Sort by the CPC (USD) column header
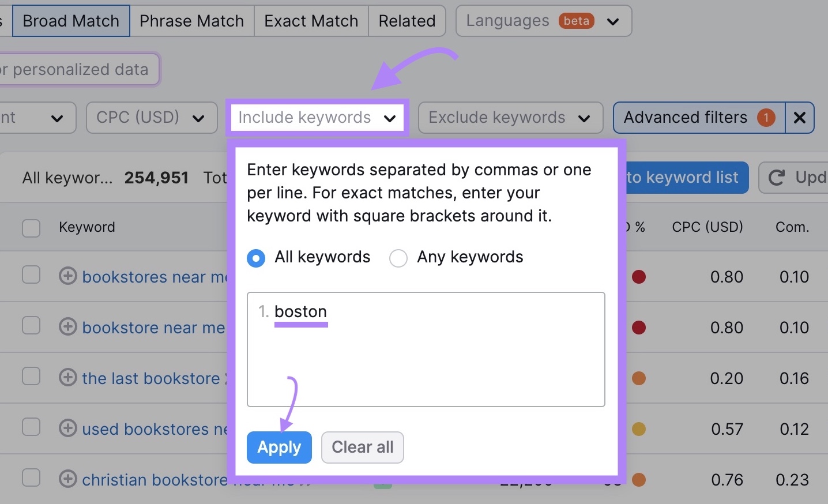The image size is (828, 504). 707,227
